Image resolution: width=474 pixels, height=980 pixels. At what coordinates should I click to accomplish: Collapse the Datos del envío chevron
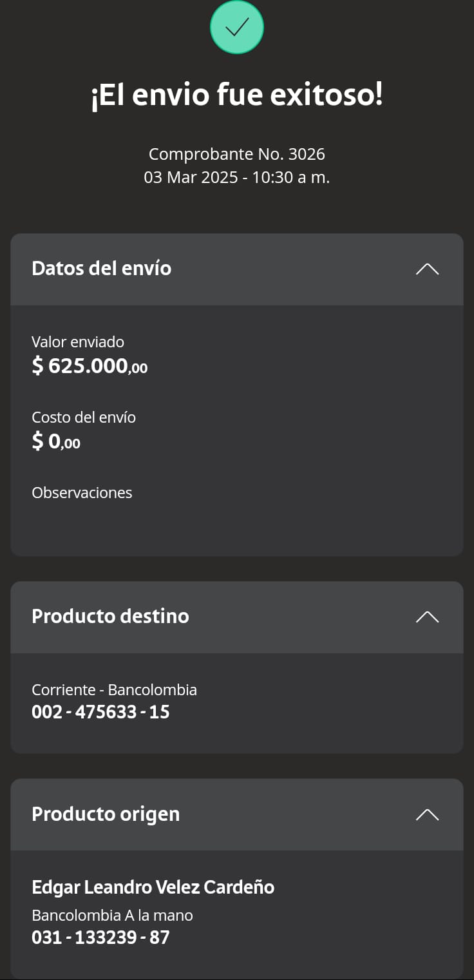427,269
